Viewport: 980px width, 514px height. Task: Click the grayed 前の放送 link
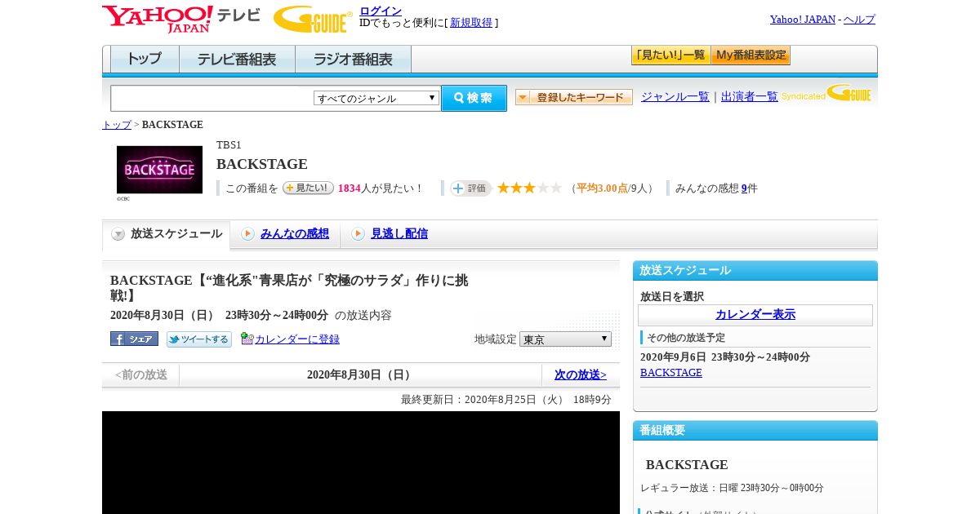(141, 374)
